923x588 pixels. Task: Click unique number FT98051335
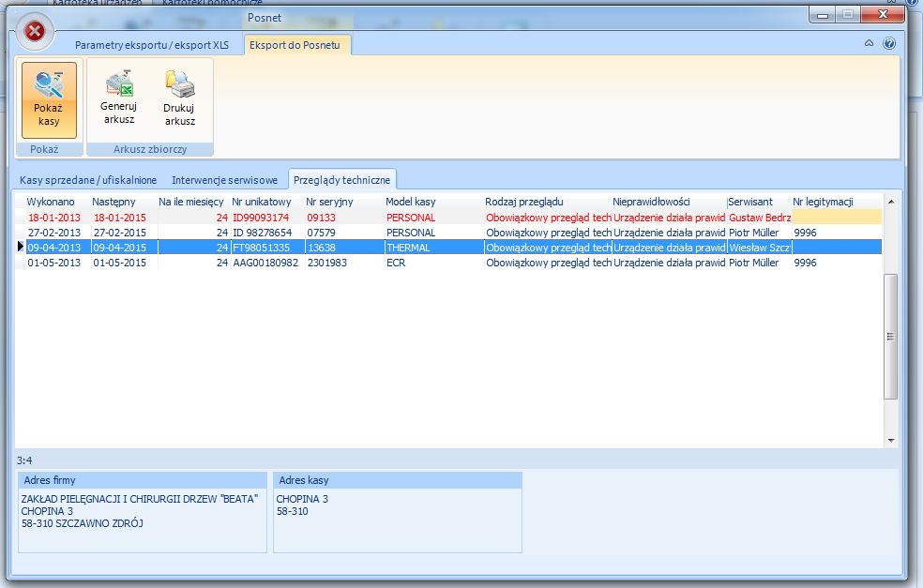[x=262, y=248]
